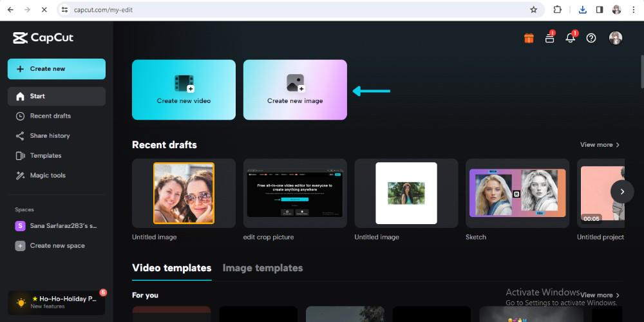
Task: View site information icon
Action: pos(64,10)
